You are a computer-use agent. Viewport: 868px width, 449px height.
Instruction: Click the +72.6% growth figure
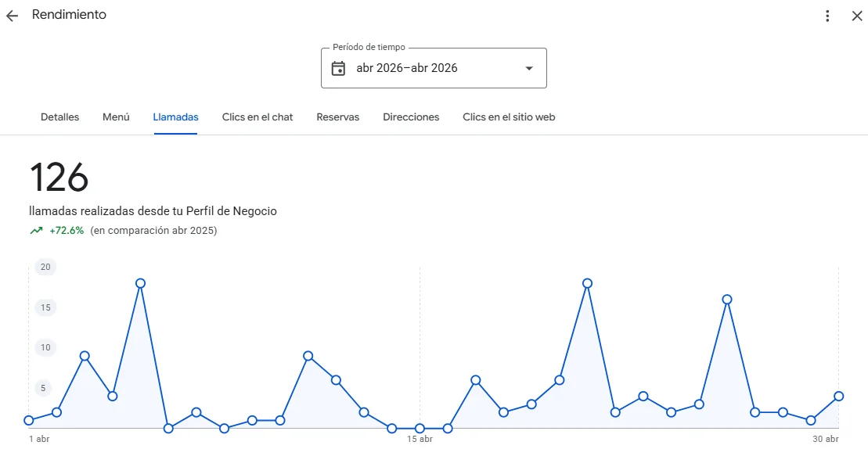[67, 231]
